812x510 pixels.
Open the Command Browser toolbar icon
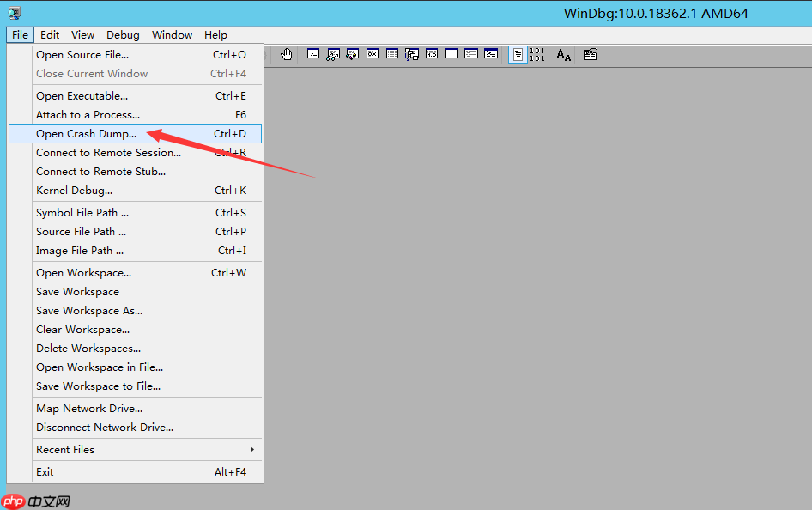click(491, 54)
